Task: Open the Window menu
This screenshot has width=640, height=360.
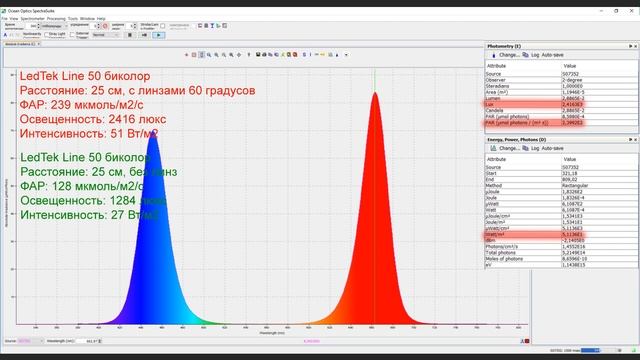Action: click(87, 19)
